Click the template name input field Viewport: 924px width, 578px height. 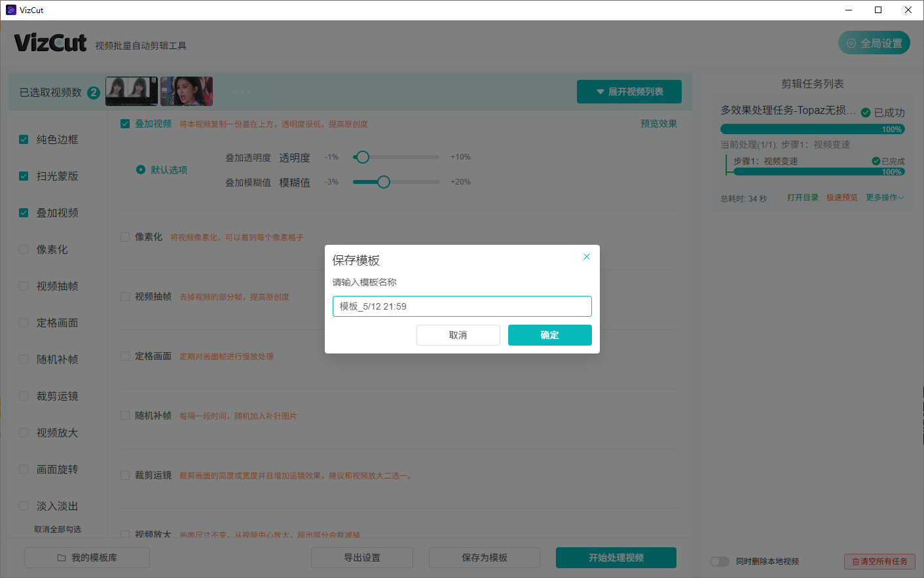pos(462,306)
